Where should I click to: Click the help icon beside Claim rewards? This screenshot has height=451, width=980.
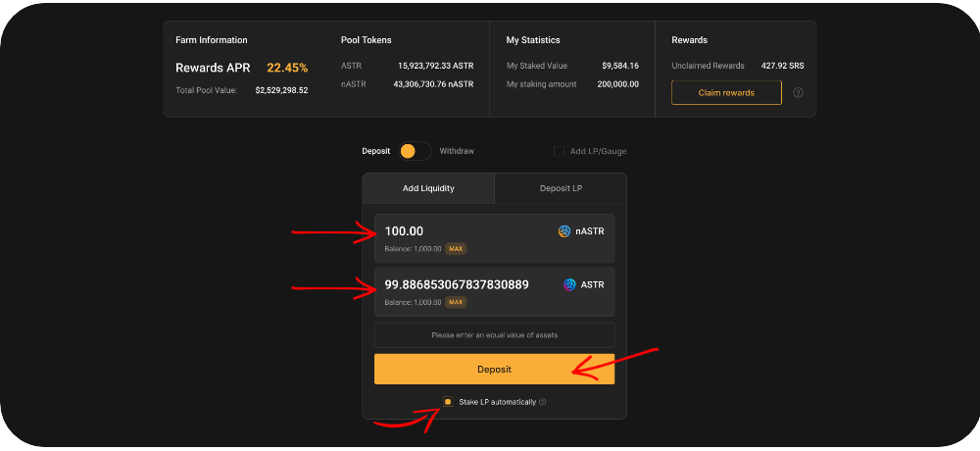pyautogui.click(x=798, y=93)
